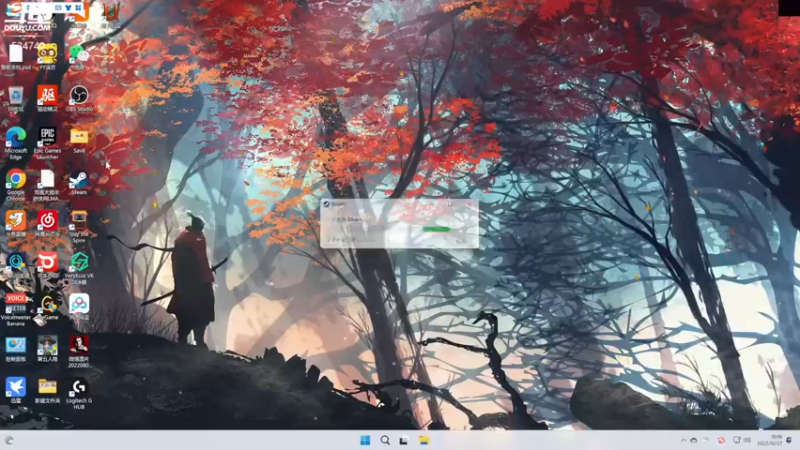Click the Windows Start button

(x=365, y=440)
